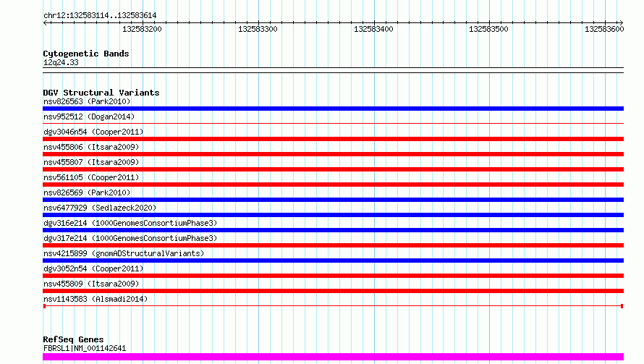Select the red bar under nsv455809
The height and width of the screenshot is (364, 644).
(333, 291)
